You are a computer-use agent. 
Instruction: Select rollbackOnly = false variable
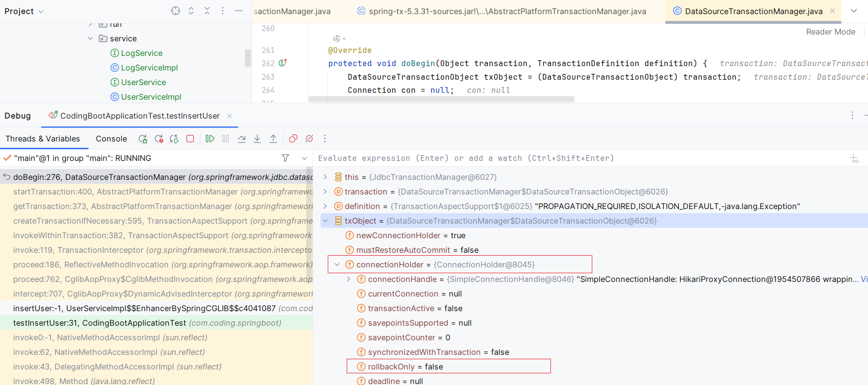tap(400, 367)
